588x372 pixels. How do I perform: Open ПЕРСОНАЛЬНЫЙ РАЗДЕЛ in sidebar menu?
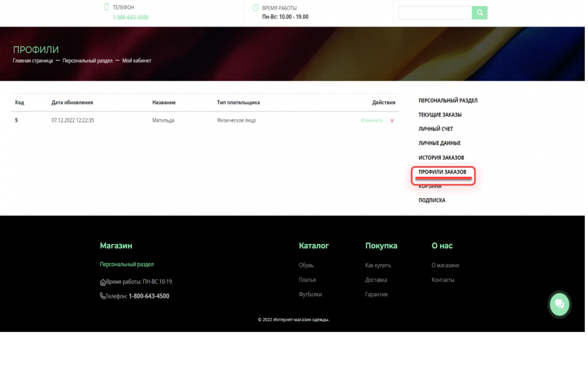(448, 101)
